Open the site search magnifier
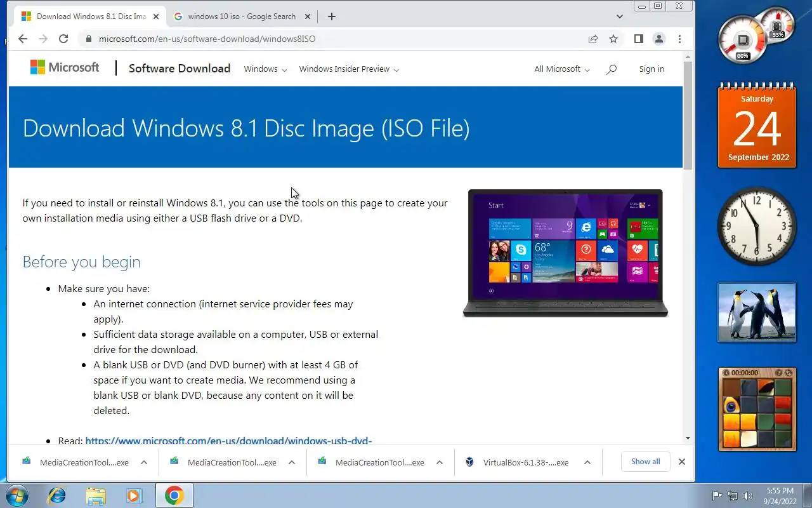 pos(612,69)
